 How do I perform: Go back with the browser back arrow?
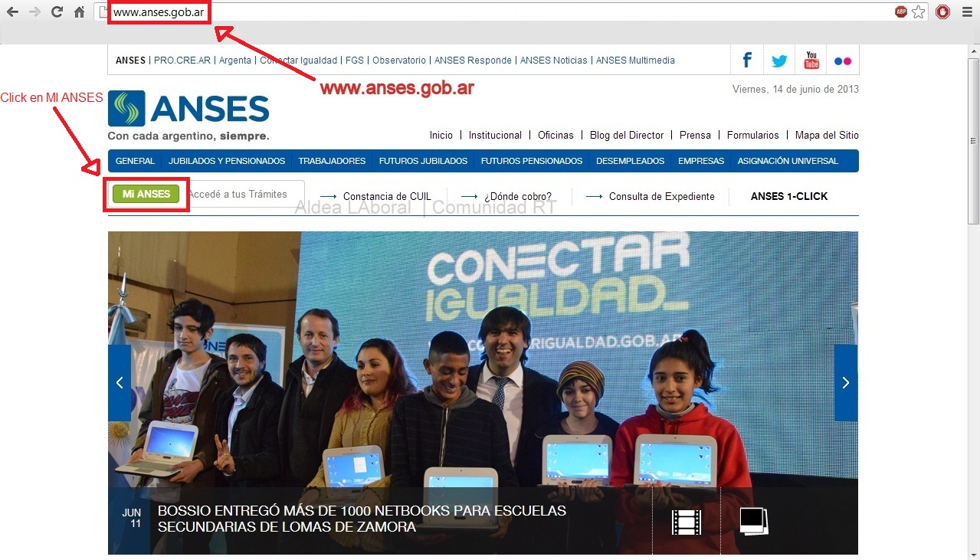click(12, 12)
